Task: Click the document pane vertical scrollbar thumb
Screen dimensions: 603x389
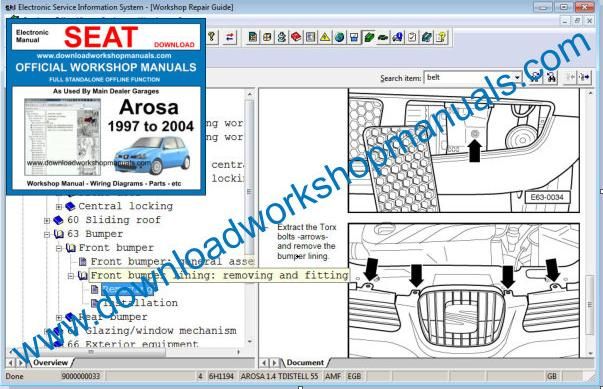Action: 590,305
